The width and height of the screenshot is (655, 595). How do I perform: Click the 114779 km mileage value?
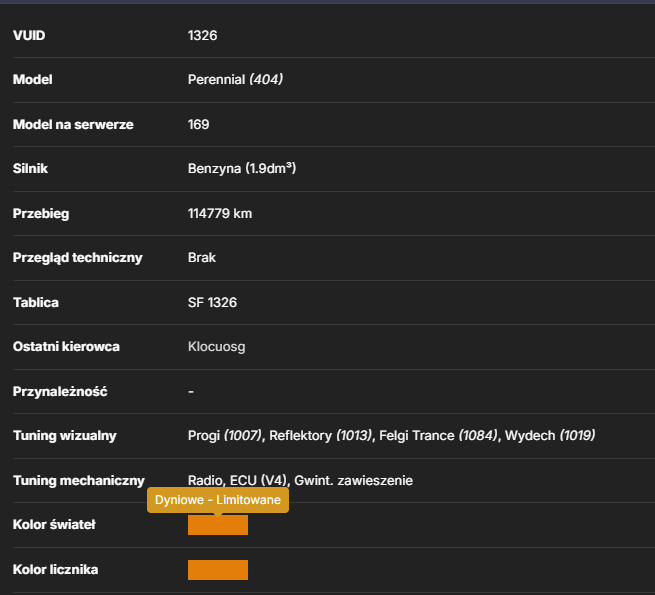[x=220, y=214]
